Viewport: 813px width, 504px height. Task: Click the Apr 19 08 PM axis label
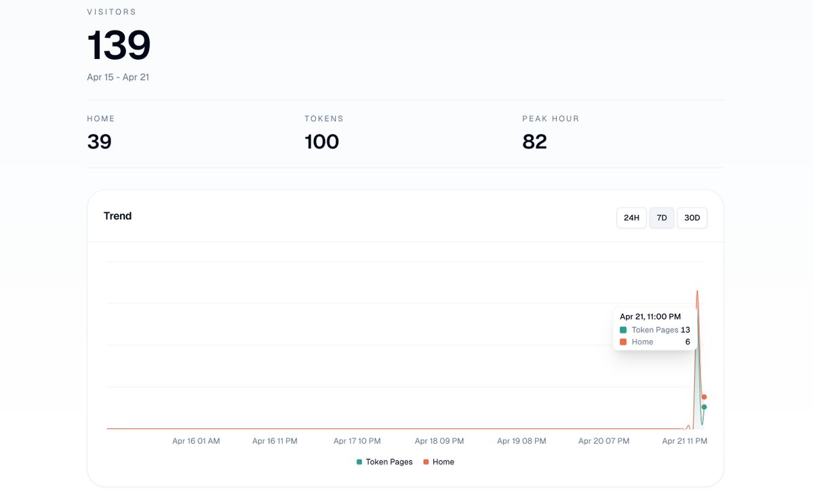click(x=521, y=440)
